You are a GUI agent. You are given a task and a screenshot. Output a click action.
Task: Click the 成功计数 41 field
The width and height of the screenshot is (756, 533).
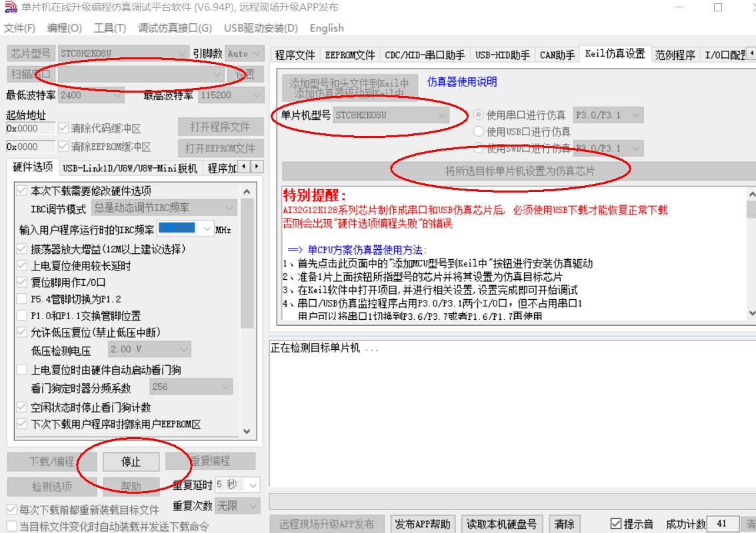pos(722,524)
